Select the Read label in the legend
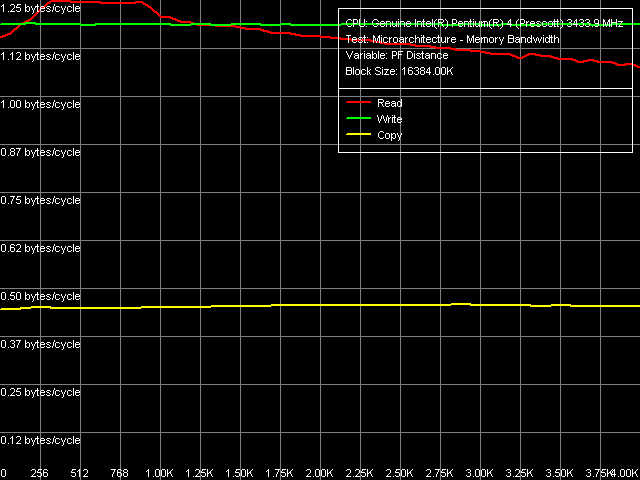 [389, 103]
